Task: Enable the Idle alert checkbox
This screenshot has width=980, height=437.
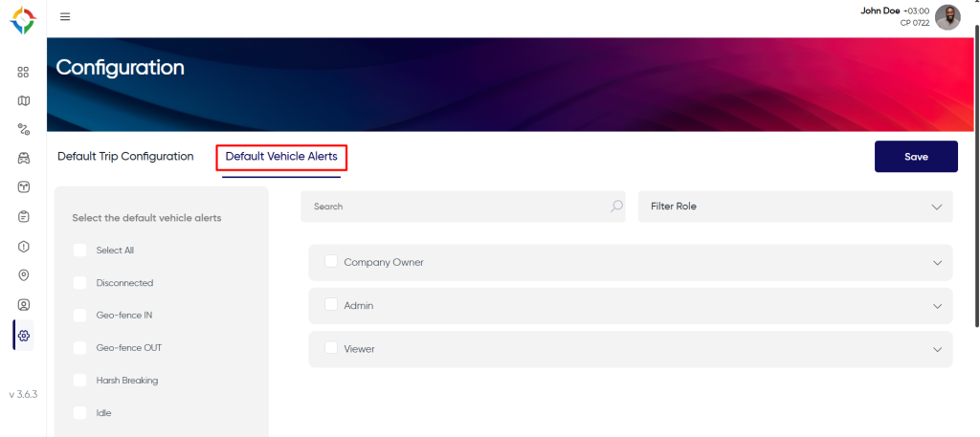Action: click(80, 413)
